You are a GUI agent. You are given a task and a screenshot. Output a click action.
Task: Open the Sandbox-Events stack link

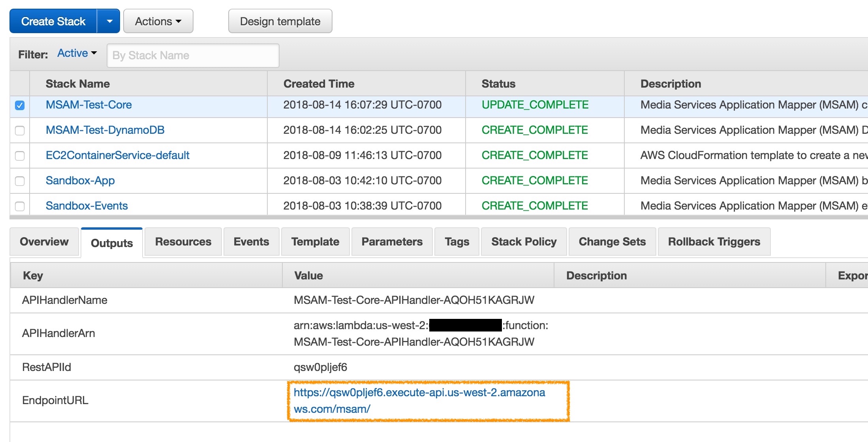tap(86, 206)
